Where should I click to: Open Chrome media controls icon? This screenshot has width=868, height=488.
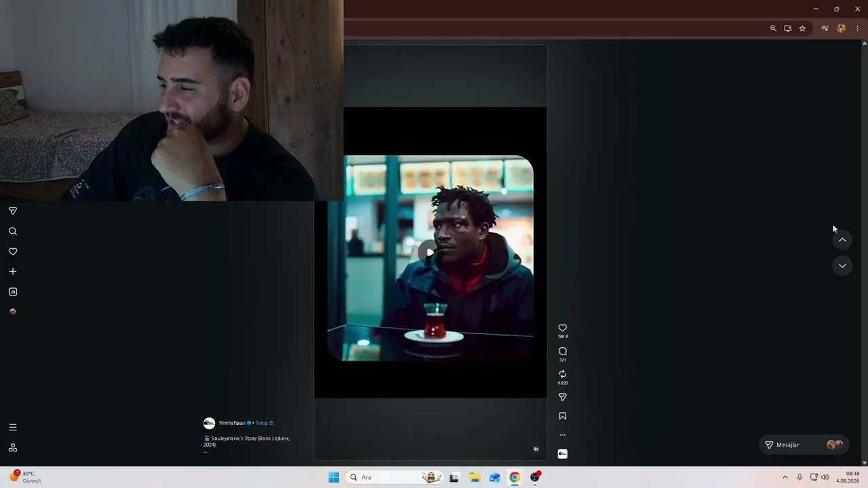pos(825,28)
